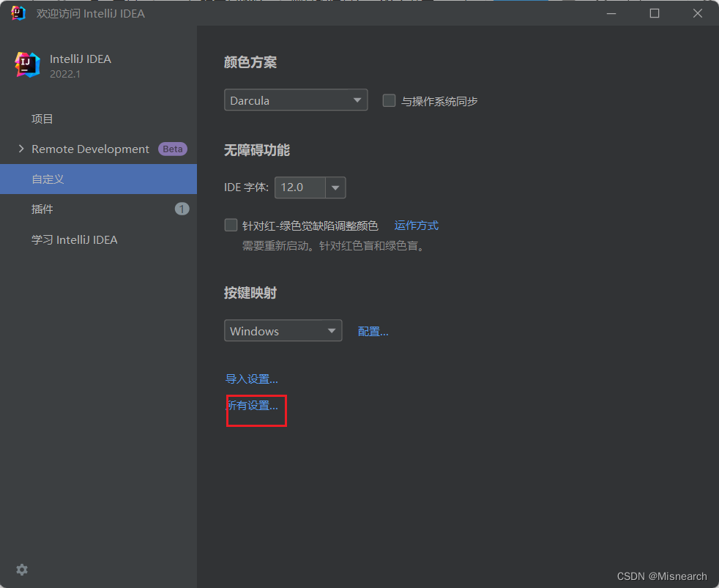Select the 自定义 tab in the sidebar
The height and width of the screenshot is (588, 719).
tap(99, 179)
